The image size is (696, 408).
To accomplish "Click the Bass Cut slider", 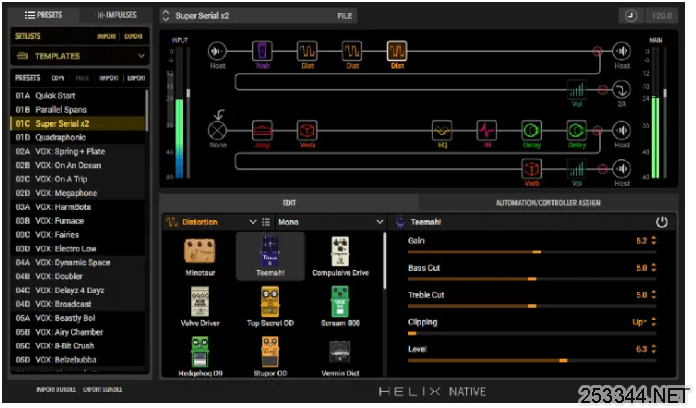I will click(x=532, y=279).
